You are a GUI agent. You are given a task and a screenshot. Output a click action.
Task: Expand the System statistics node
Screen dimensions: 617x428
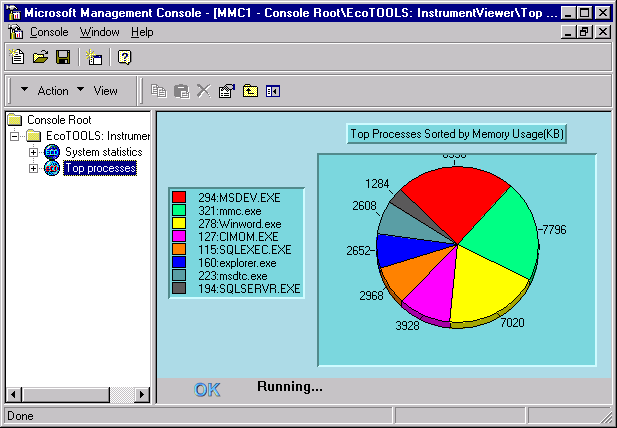(33, 152)
